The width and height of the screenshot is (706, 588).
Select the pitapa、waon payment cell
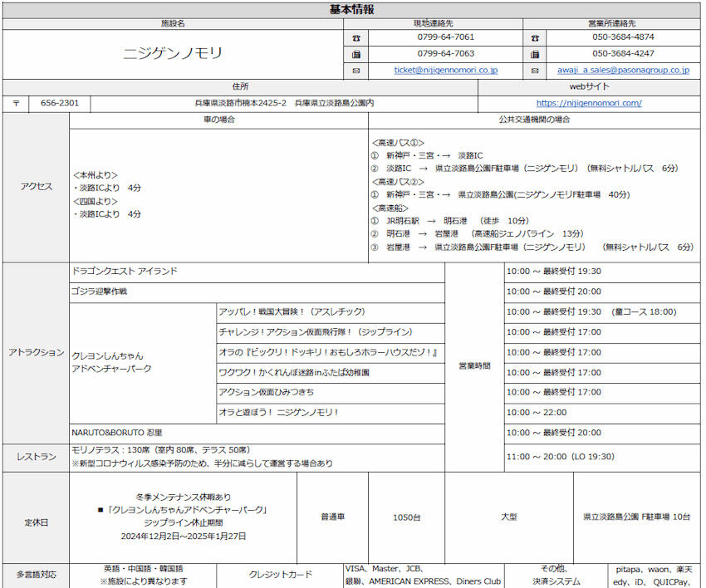(655, 576)
